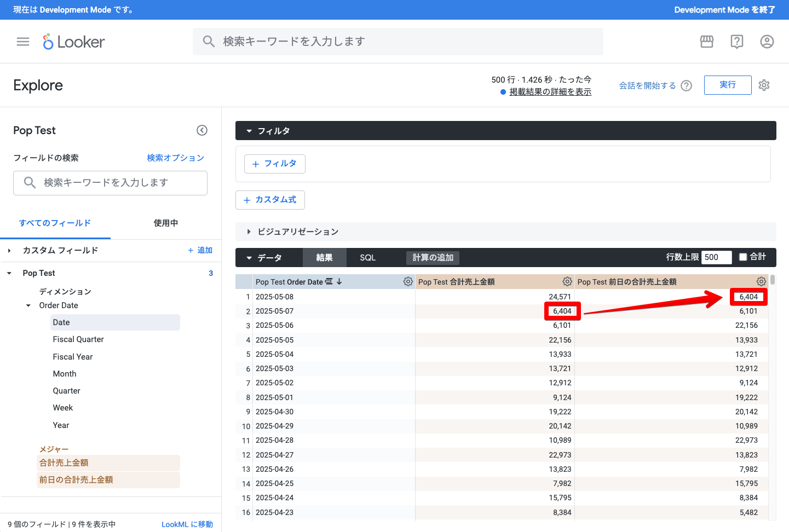
Task: Collapse the field picker with arrow icon
Action: (202, 130)
